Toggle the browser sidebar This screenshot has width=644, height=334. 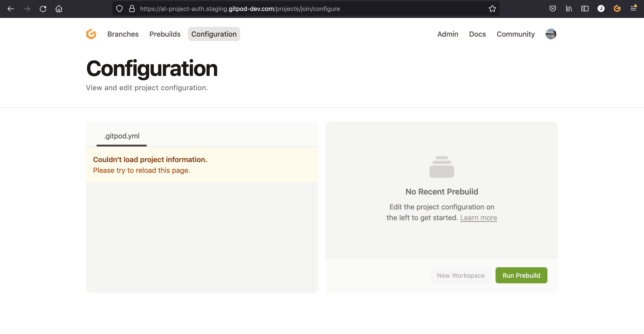point(585,9)
